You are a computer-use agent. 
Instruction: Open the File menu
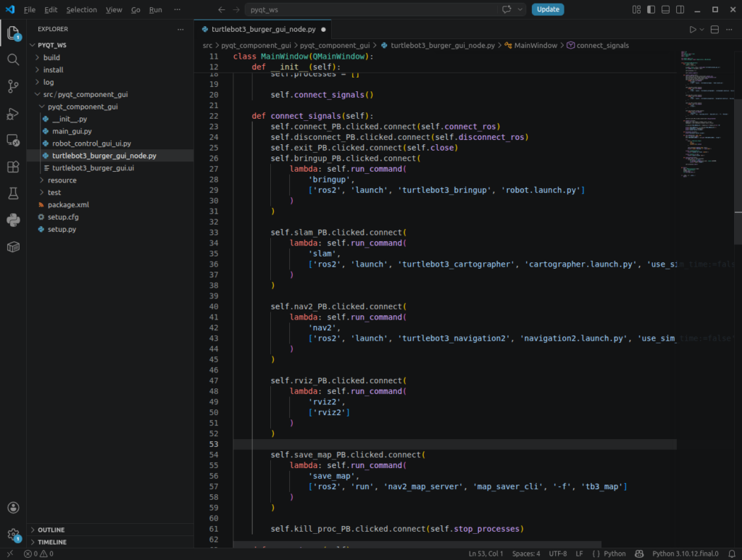(29, 9)
